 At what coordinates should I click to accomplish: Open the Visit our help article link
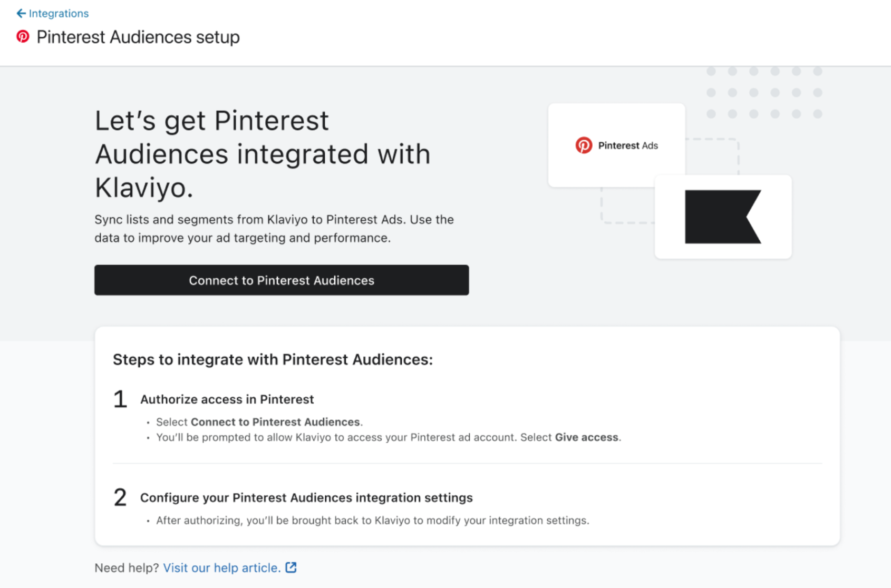(221, 567)
